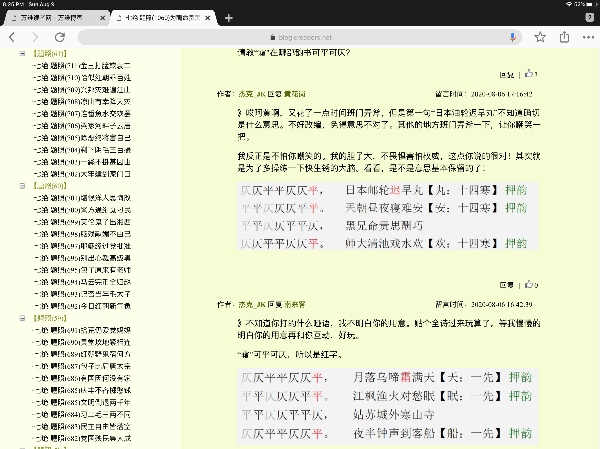This screenshot has height=449, width=600.
Task: Open sidebar post 七绝 题照(696)
Action: pos(82,258)
